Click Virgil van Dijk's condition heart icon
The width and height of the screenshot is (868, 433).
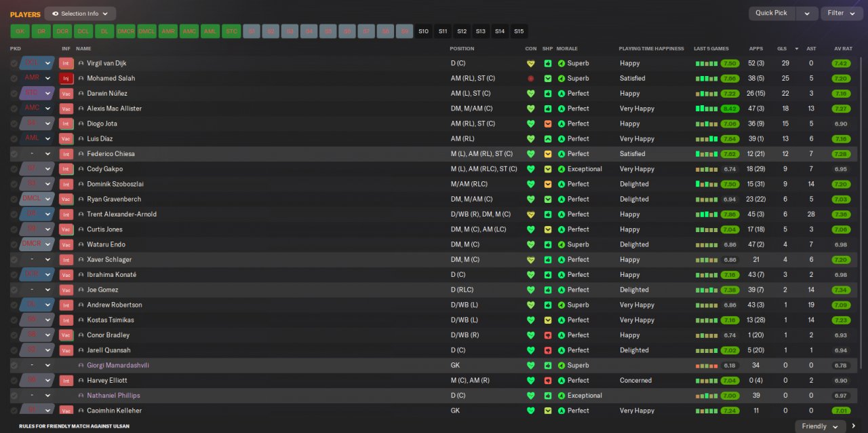click(530, 63)
